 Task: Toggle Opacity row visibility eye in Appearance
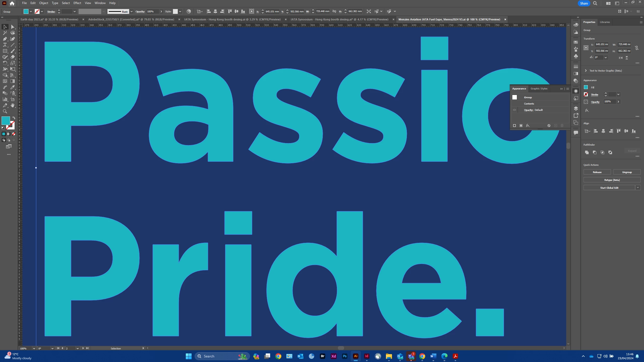pos(515,110)
